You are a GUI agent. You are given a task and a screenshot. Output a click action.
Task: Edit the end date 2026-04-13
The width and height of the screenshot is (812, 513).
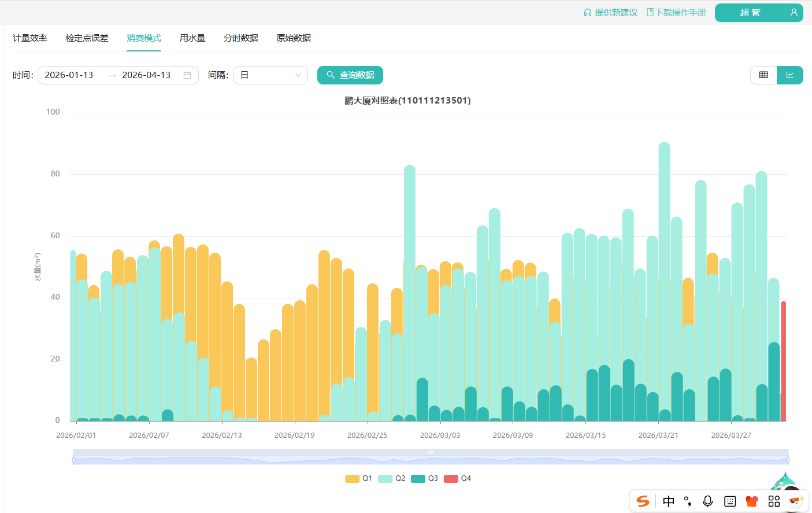146,75
